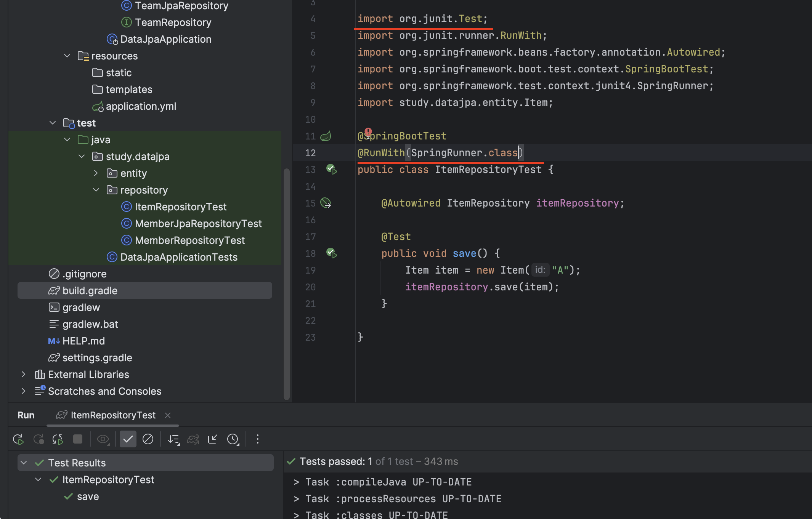Click the Run tool window label
This screenshot has width=812, height=519.
click(26, 415)
